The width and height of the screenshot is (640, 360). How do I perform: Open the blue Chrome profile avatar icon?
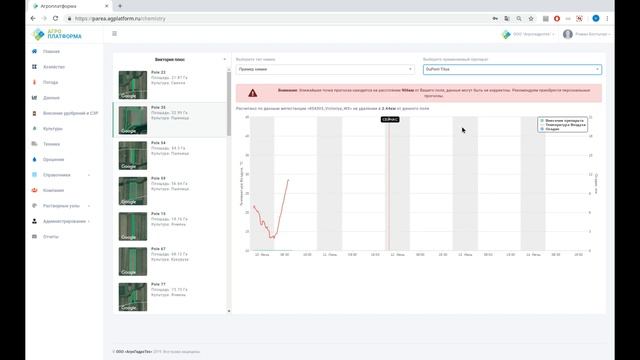596,18
